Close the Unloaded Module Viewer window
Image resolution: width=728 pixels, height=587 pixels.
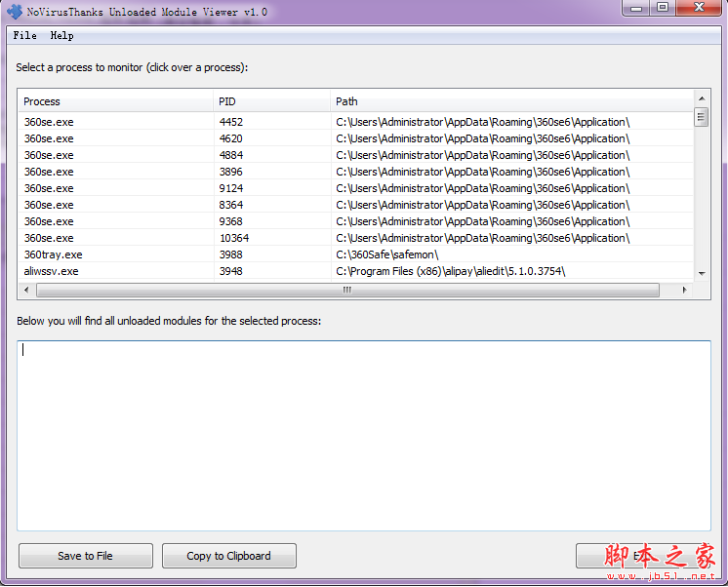tap(699, 8)
